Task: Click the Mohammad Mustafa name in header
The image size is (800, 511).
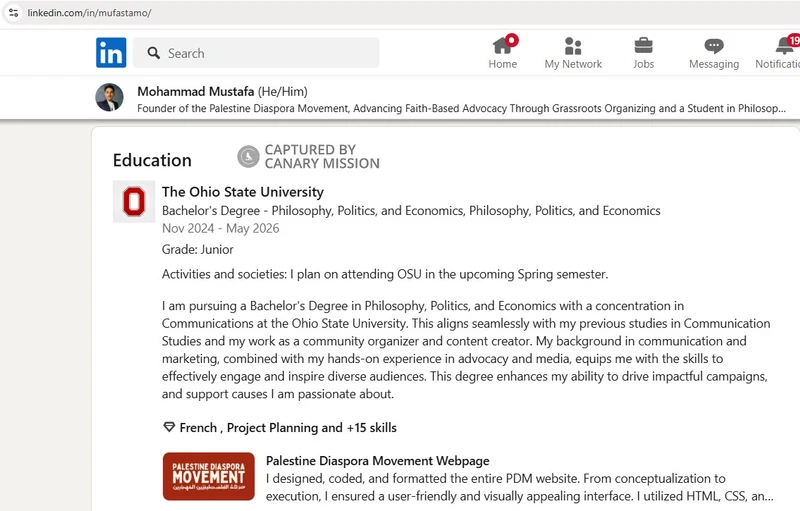Action: point(195,92)
